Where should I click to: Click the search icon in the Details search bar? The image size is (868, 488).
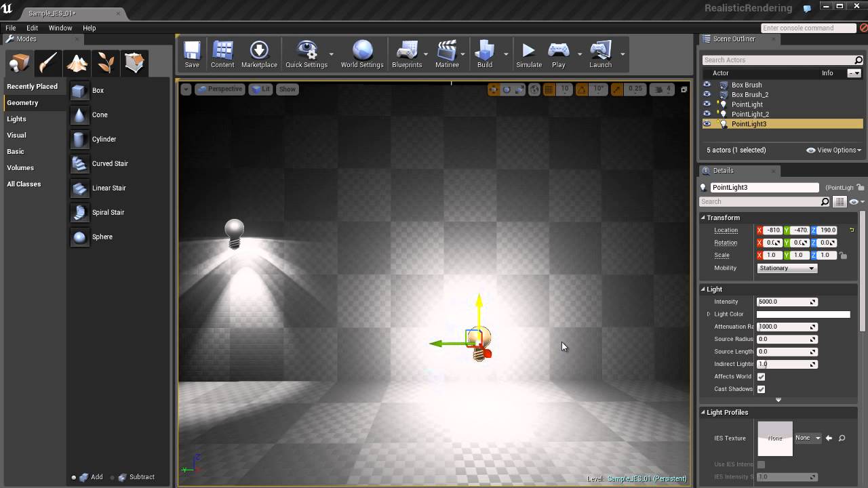point(825,201)
